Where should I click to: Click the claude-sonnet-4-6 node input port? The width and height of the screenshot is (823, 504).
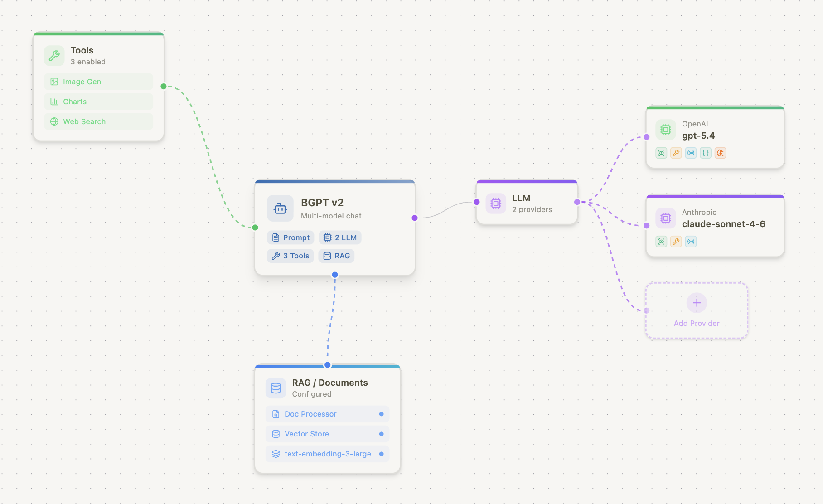(647, 225)
